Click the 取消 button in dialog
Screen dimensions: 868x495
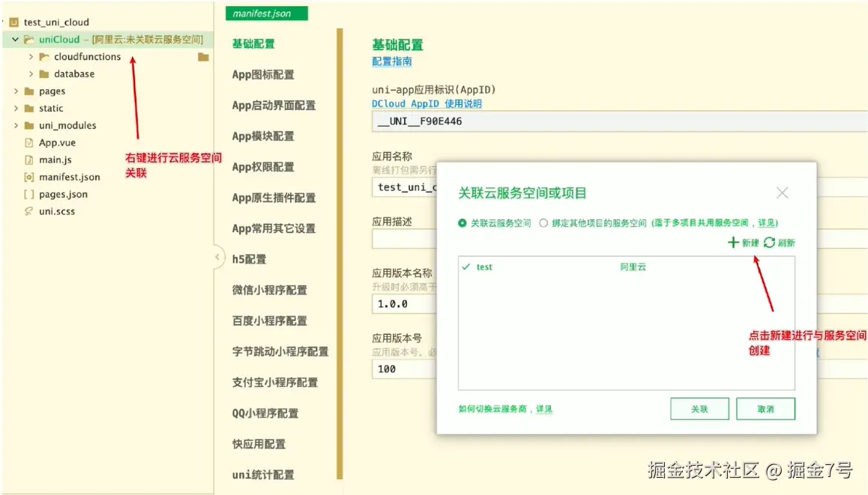pyautogui.click(x=765, y=409)
